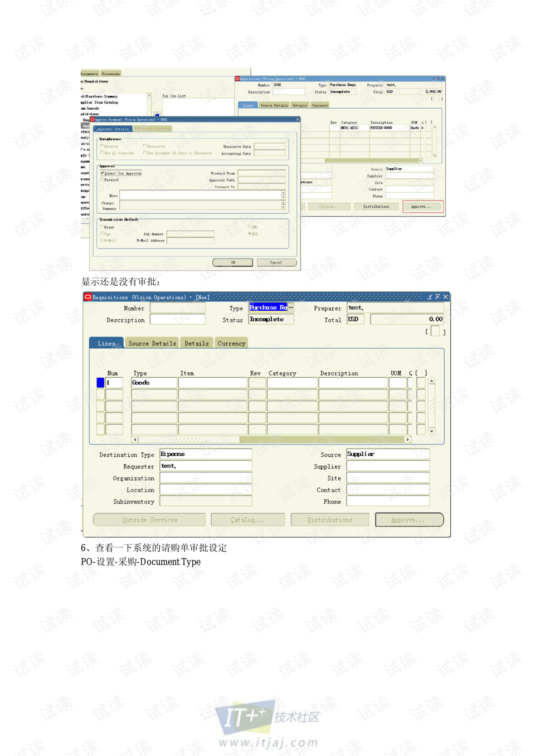Select the EDI radio button
Viewport: 535px width, 756px height.
click(249, 233)
